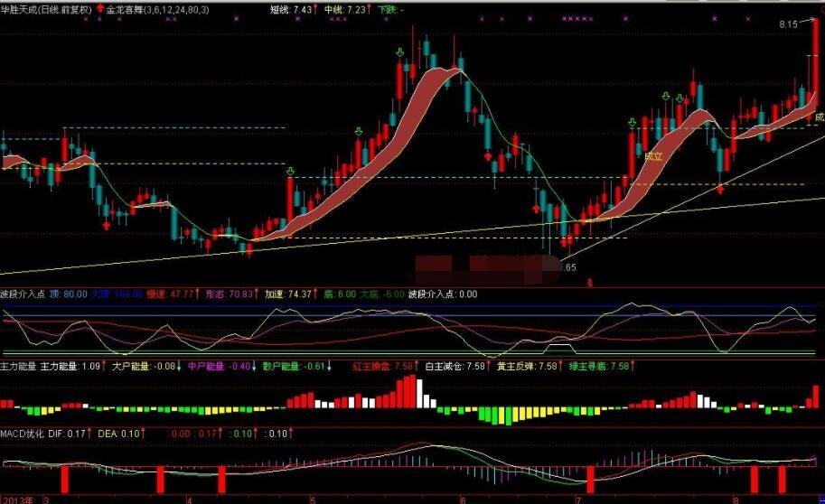The height and width of the screenshot is (504, 825).
Task: Click the 8.15 high price label
Action: [x=789, y=25]
